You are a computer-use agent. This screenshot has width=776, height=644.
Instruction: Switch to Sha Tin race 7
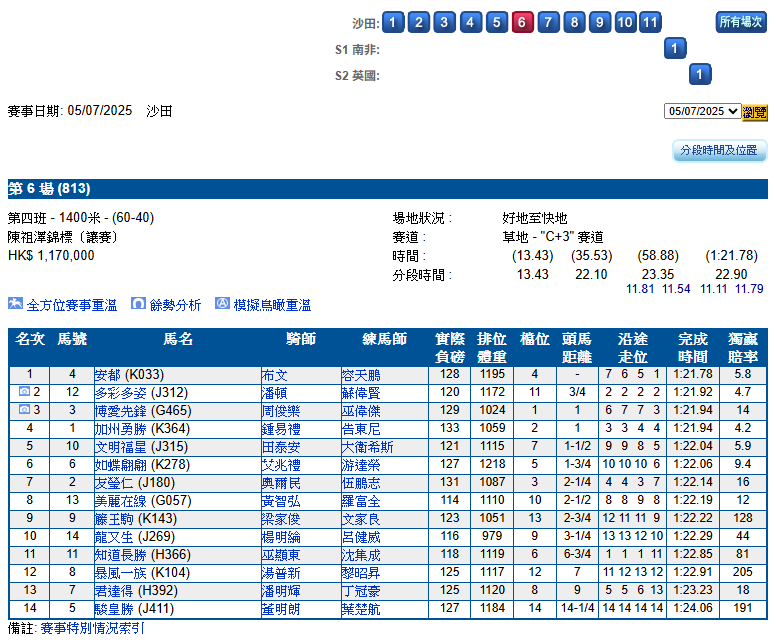click(548, 22)
